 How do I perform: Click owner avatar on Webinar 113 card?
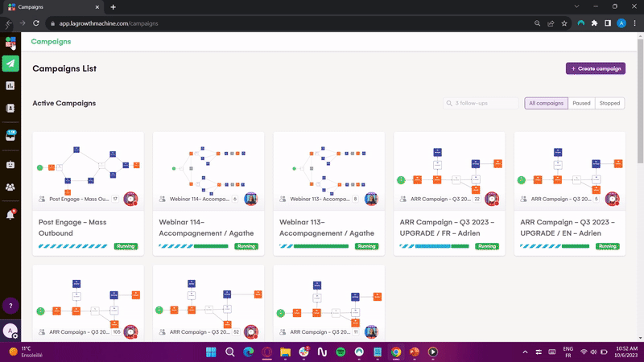point(371,199)
